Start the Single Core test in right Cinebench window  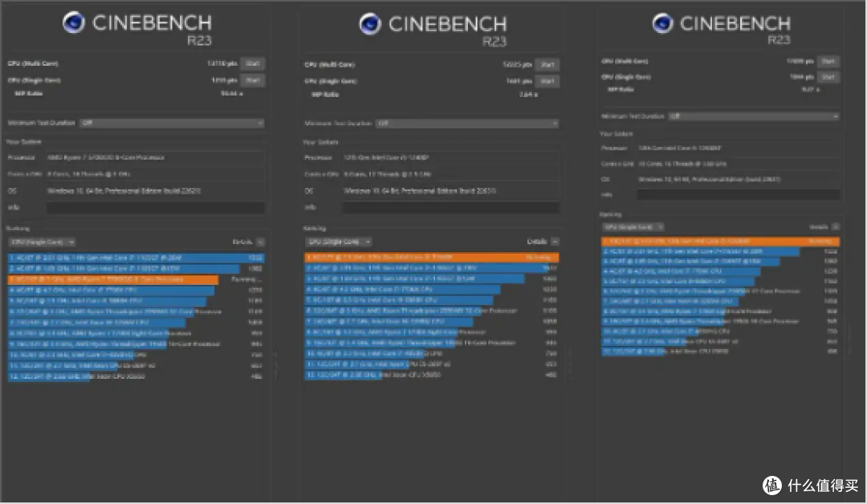pyautogui.click(x=828, y=77)
